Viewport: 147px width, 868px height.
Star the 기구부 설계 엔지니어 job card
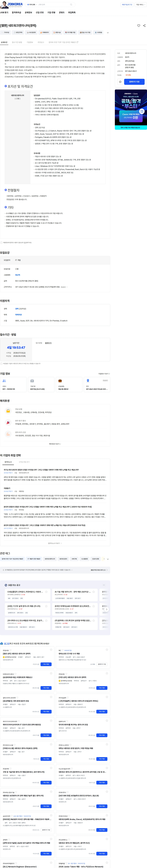tap(46, 606)
